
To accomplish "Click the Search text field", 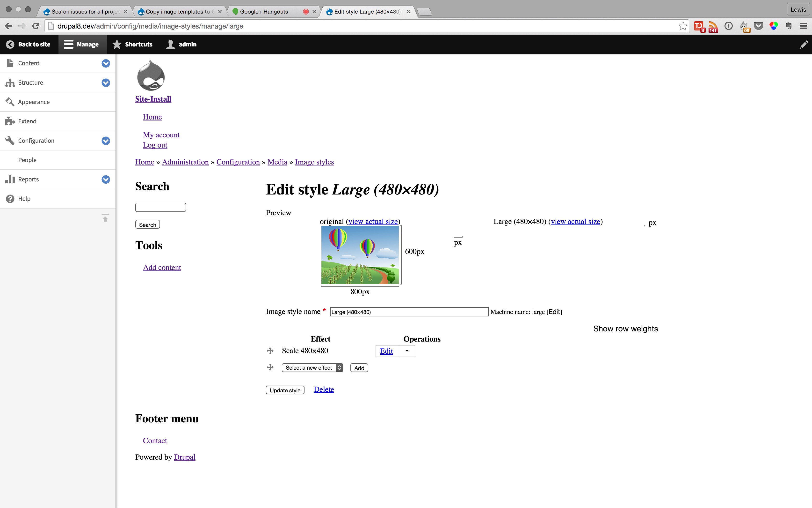I will [160, 207].
